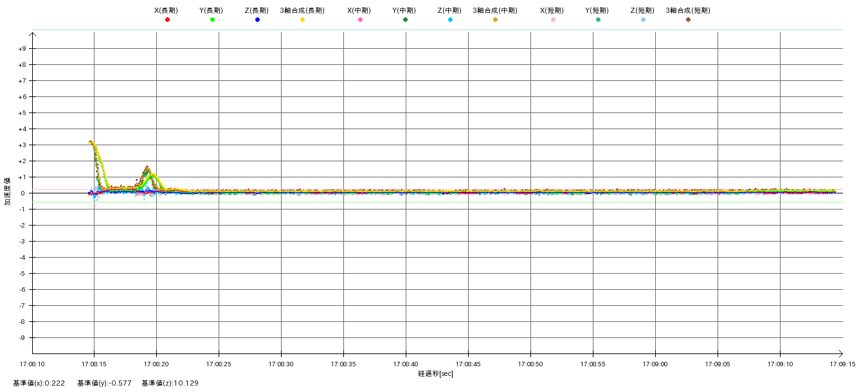
Task: Select the 17:09:00 tick on time axis
Action: (655, 364)
